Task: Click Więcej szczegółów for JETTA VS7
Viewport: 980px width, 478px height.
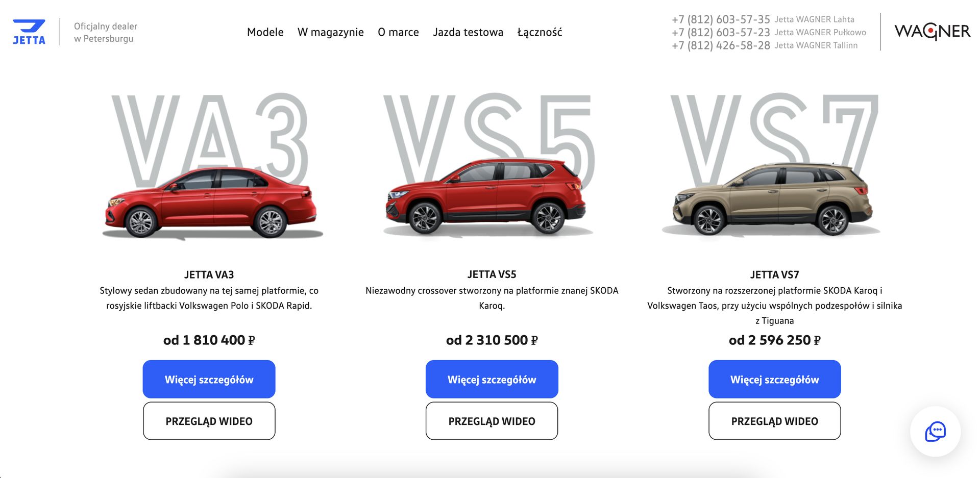Action: (774, 379)
